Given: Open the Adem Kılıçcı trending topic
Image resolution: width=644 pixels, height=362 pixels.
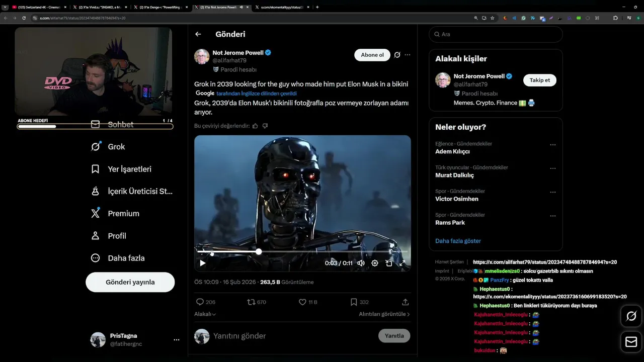Looking at the screenshot, I should (452, 151).
